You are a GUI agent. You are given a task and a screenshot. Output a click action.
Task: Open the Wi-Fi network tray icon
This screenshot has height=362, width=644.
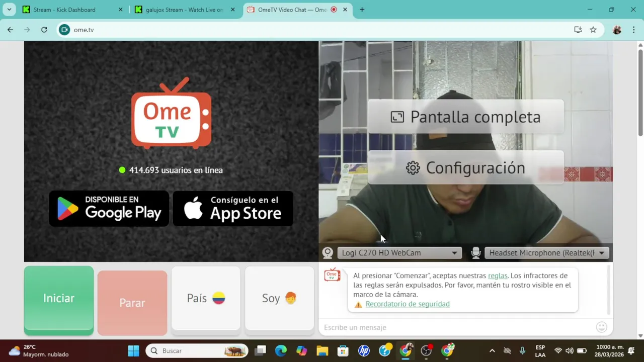click(x=558, y=351)
